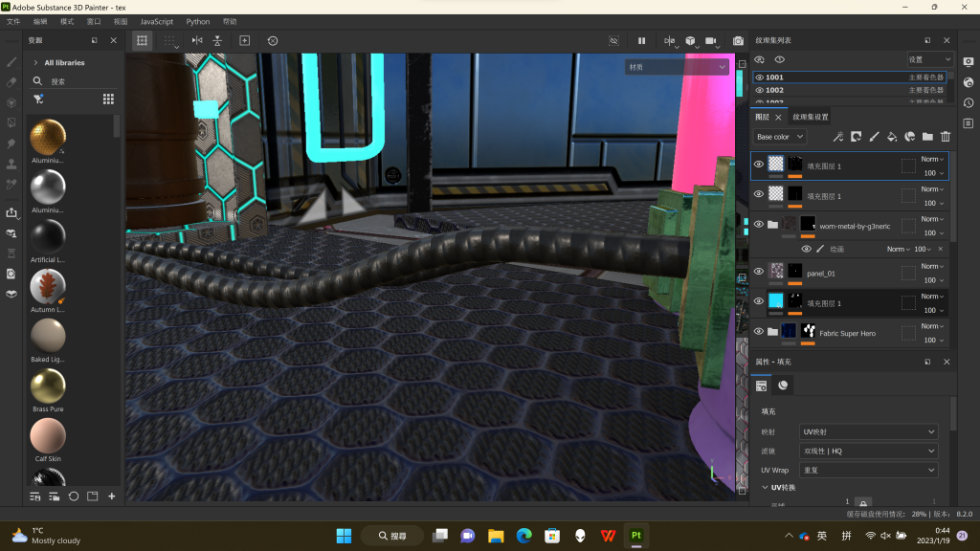Hide the 绘画 paint effect
The width and height of the screenshot is (980, 551).
click(x=806, y=249)
